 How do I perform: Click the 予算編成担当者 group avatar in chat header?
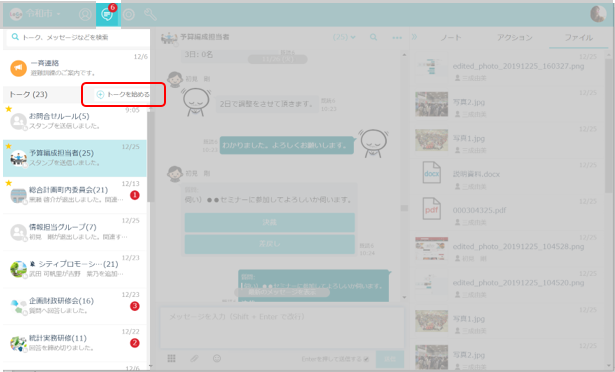(169, 38)
